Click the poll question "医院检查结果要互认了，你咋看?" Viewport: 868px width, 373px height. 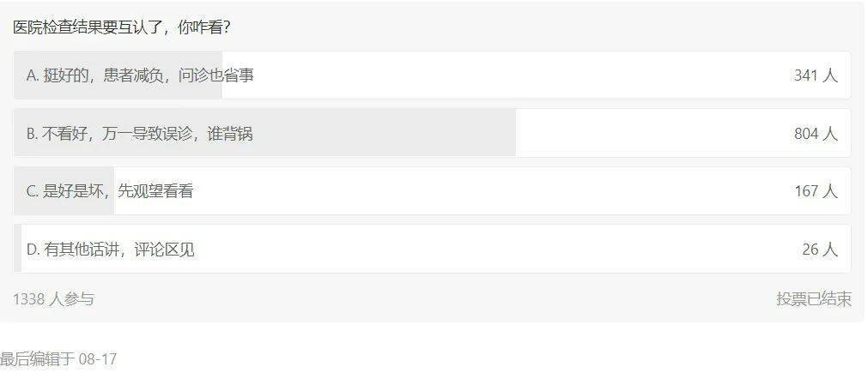tap(121, 27)
